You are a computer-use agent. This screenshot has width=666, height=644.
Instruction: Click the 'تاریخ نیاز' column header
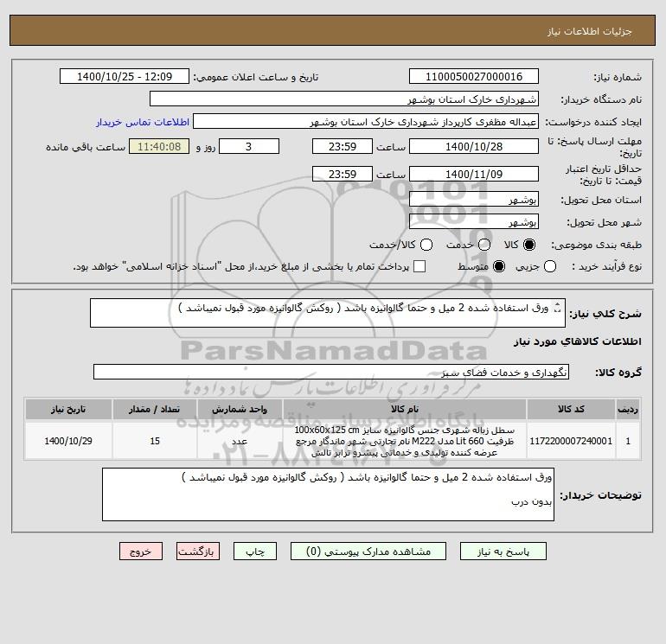(68, 409)
